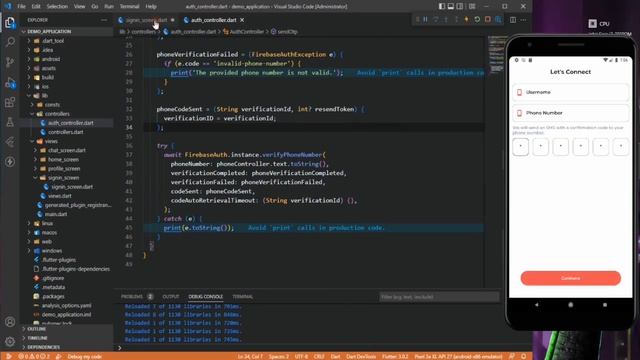Screen dimensions: 640x360
Task: Open the Explorer view in activity bar
Action: click(10, 22)
